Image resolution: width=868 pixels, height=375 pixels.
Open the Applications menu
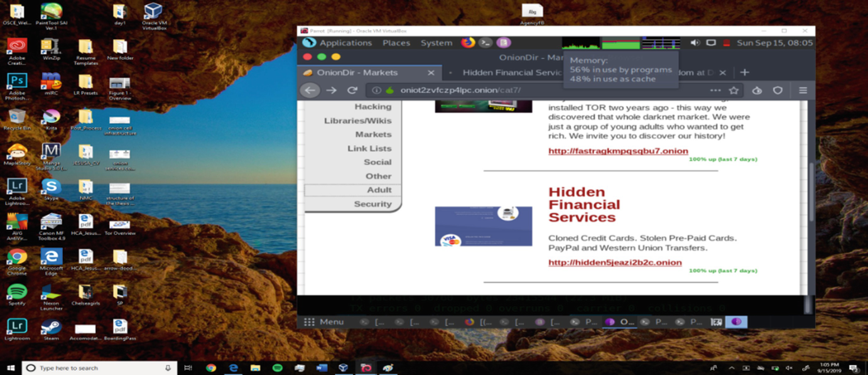click(345, 43)
